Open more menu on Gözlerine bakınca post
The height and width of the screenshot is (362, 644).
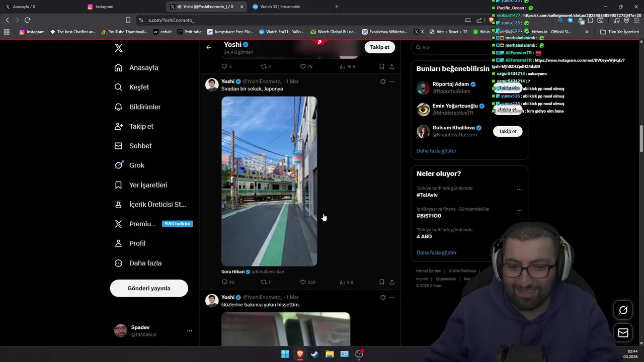[x=392, y=297]
